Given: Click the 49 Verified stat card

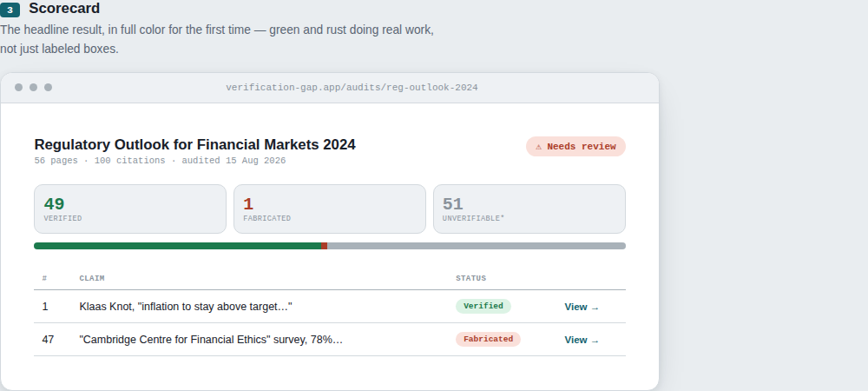Looking at the screenshot, I should (x=130, y=209).
